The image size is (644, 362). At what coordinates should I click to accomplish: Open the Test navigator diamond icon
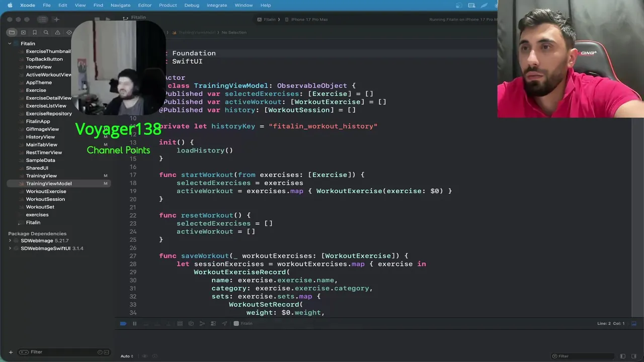[x=69, y=32]
